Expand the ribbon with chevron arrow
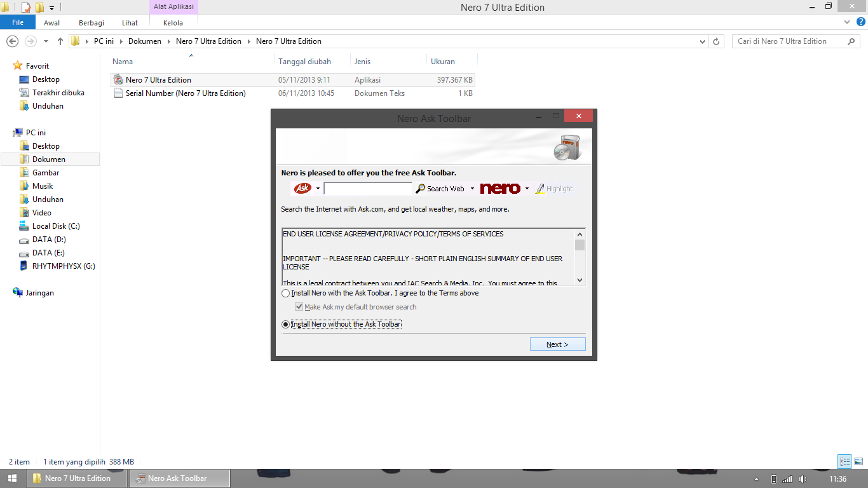This screenshot has height=488, width=868. [846, 22]
